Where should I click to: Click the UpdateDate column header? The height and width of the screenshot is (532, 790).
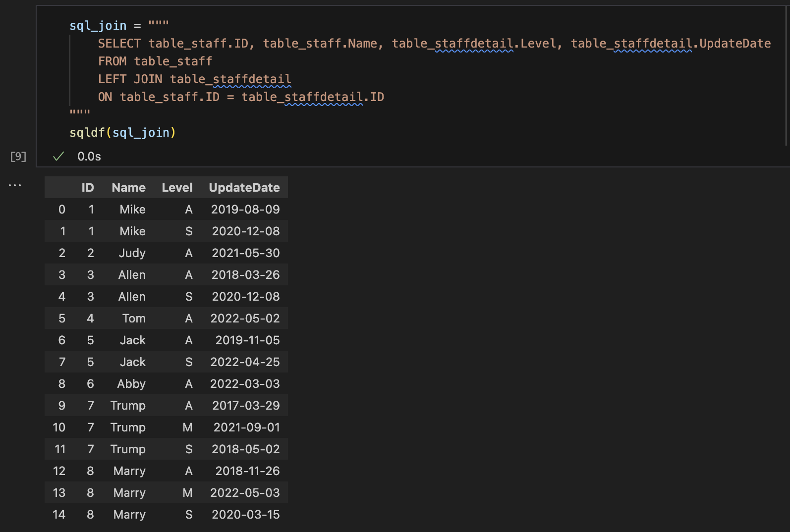(x=244, y=188)
